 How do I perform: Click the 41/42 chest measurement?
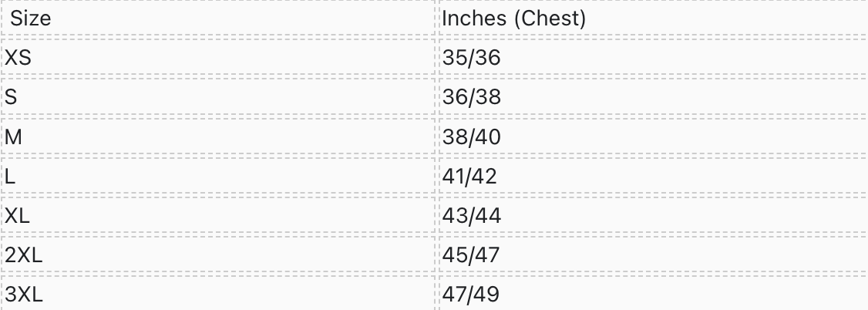pyautogui.click(x=470, y=177)
